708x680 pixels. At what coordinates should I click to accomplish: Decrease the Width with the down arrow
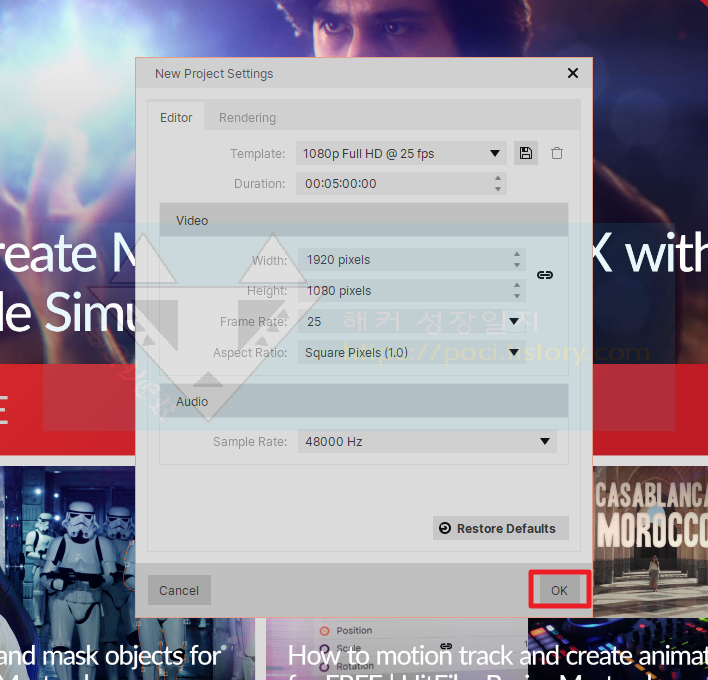pos(517,265)
